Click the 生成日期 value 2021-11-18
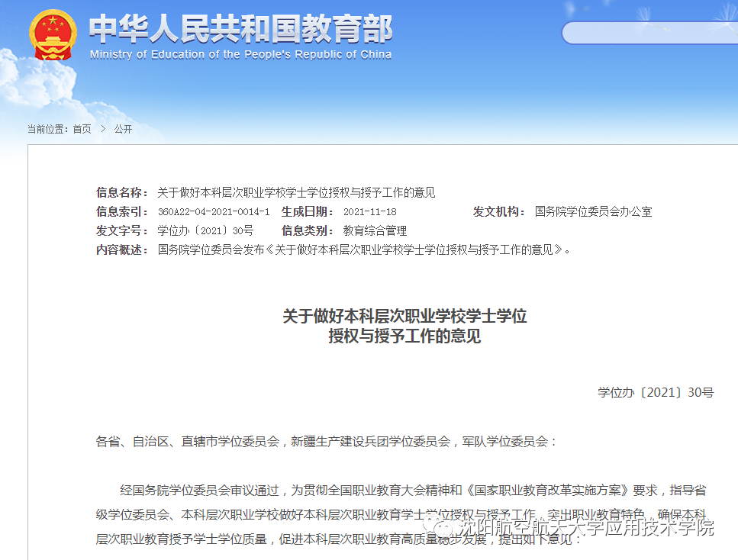Image resolution: width=738 pixels, height=560 pixels. tap(369, 212)
